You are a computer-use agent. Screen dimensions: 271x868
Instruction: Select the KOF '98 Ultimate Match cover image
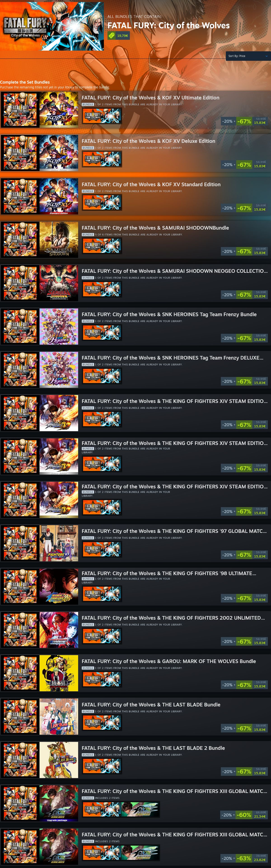(x=58, y=586)
